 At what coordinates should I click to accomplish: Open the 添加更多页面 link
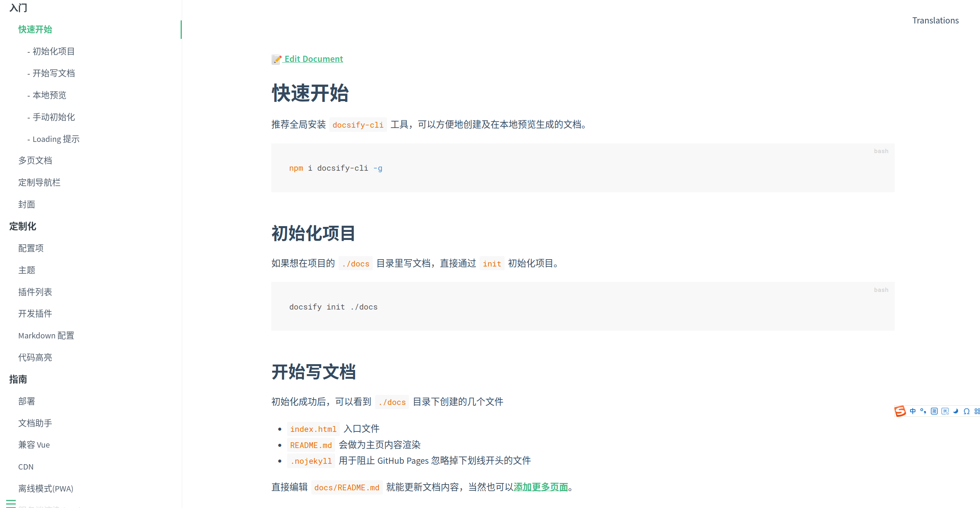coord(541,487)
